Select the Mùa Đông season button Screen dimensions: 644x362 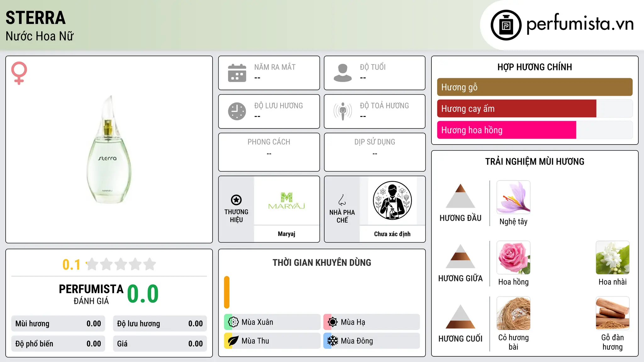coord(371,341)
